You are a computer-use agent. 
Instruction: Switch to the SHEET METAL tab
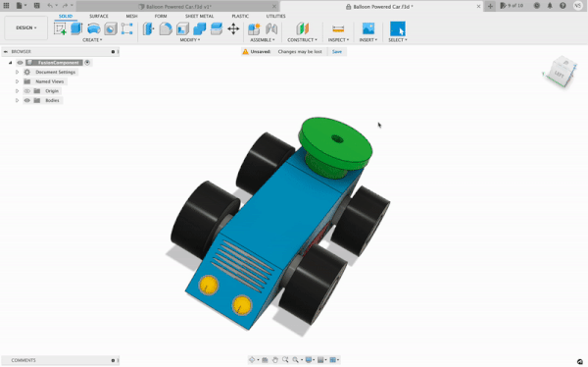[x=200, y=16]
